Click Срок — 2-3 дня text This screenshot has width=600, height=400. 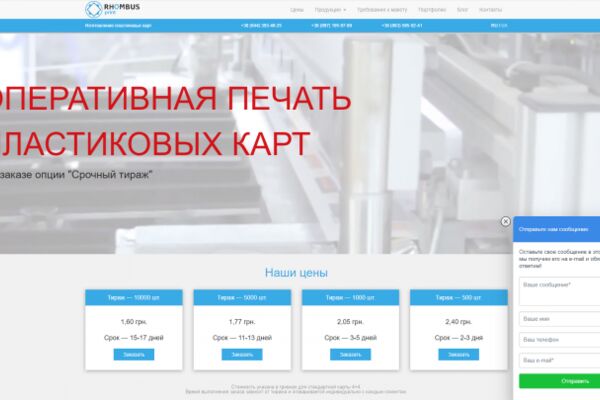(459, 338)
